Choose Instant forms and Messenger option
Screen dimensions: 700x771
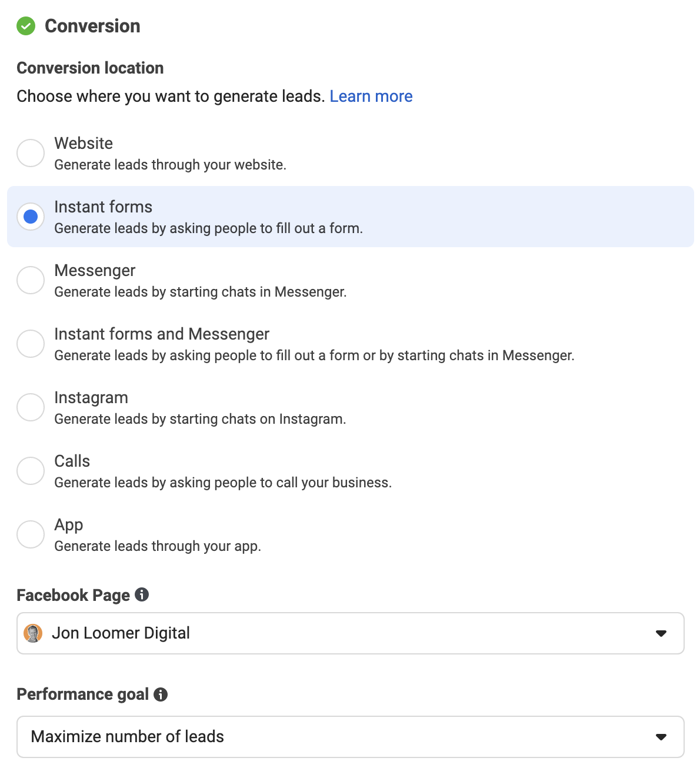[31, 344]
